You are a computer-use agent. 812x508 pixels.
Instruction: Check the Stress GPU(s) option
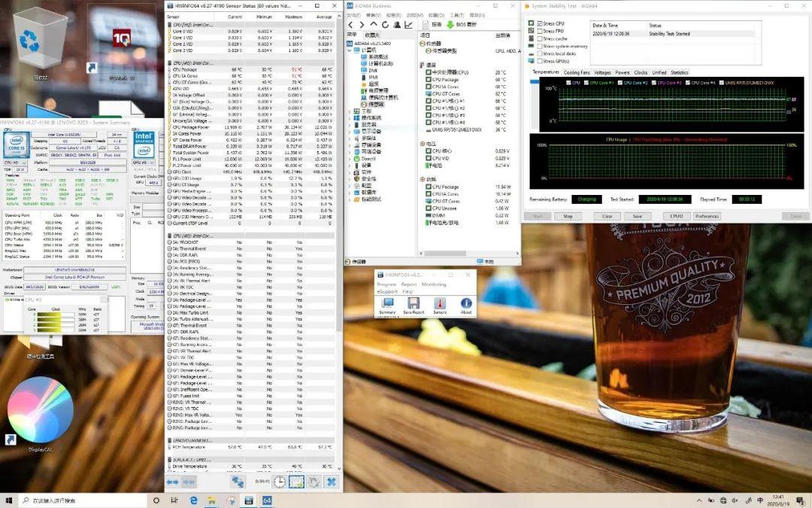point(540,61)
